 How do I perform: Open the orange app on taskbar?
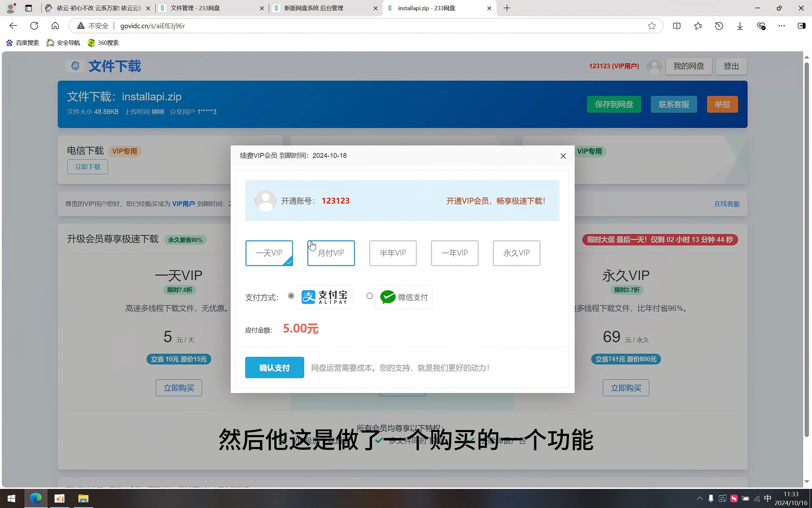tap(59, 498)
